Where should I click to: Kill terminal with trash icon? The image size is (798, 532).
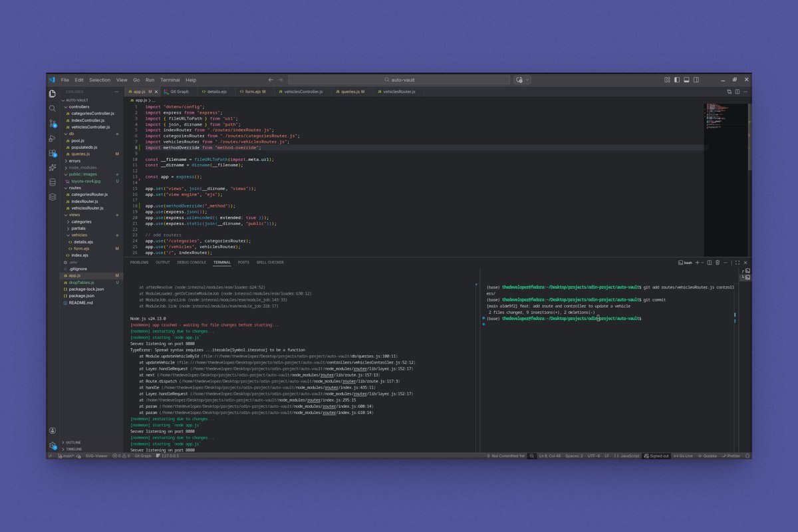click(x=718, y=263)
